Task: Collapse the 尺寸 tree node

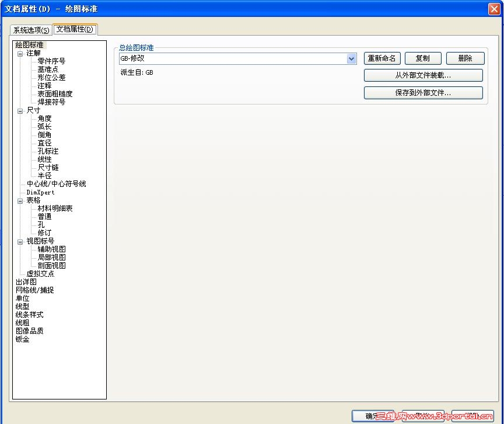Action: pos(20,111)
